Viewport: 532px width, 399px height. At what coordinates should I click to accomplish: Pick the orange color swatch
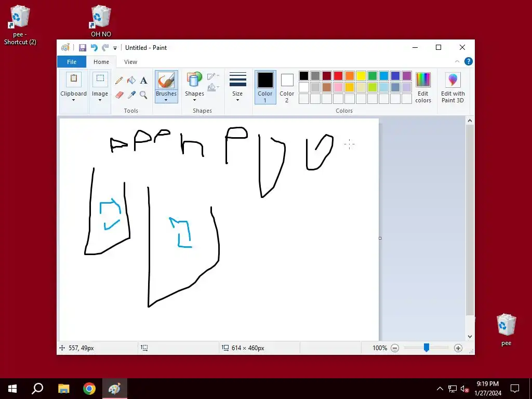[x=350, y=76]
